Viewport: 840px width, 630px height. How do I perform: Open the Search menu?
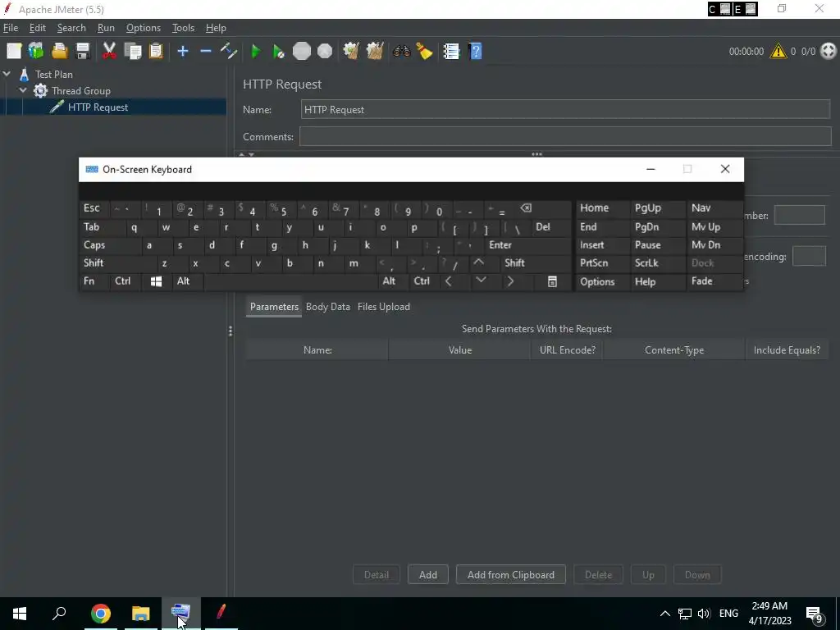coord(71,28)
